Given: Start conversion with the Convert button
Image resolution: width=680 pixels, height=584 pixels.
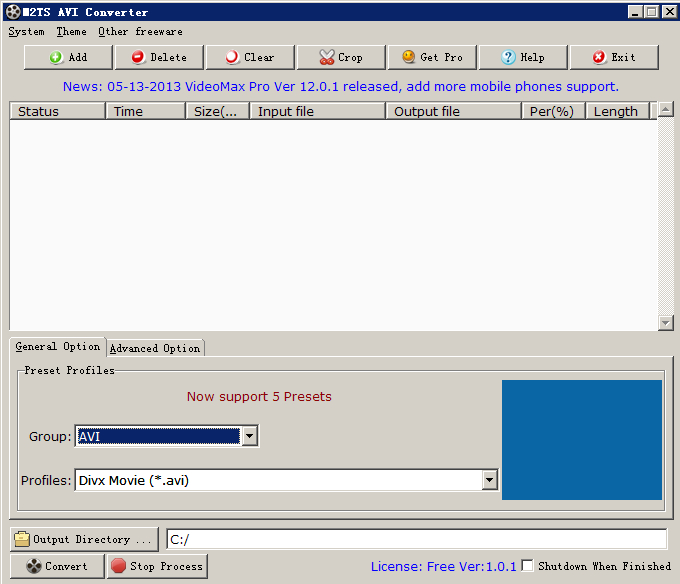Looking at the screenshot, I should click(57, 566).
